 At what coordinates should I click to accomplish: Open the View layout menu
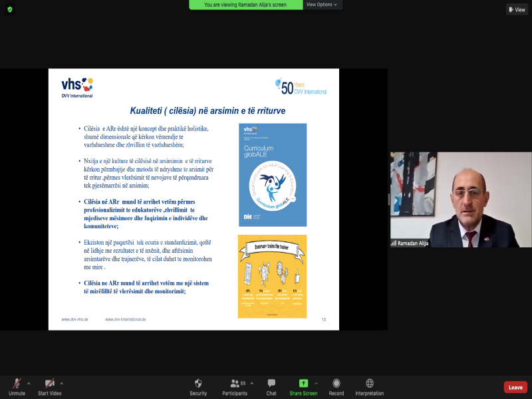pos(517,9)
